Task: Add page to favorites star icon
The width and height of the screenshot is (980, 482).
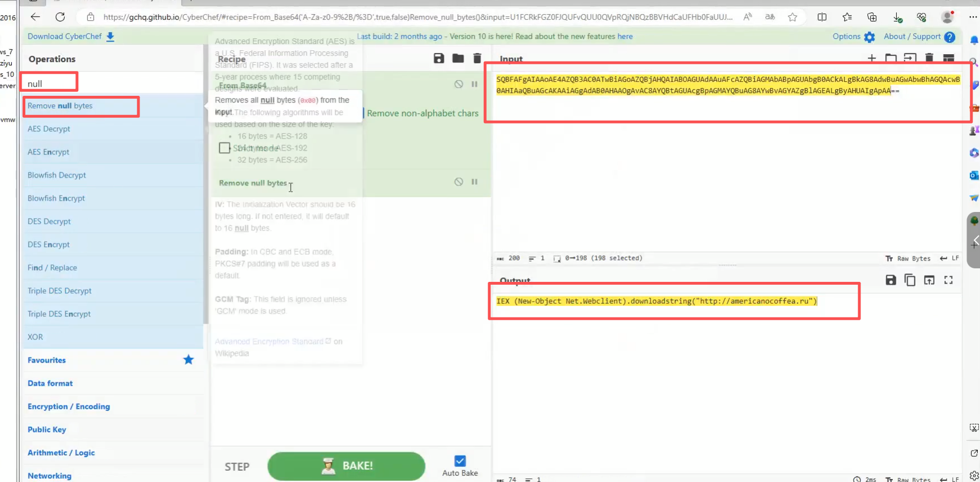Action: tap(792, 17)
